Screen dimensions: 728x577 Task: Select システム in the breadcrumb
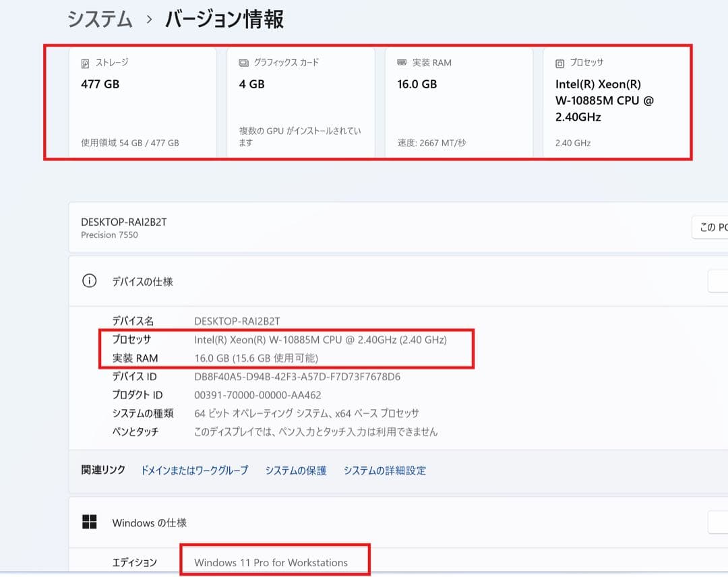98,20
